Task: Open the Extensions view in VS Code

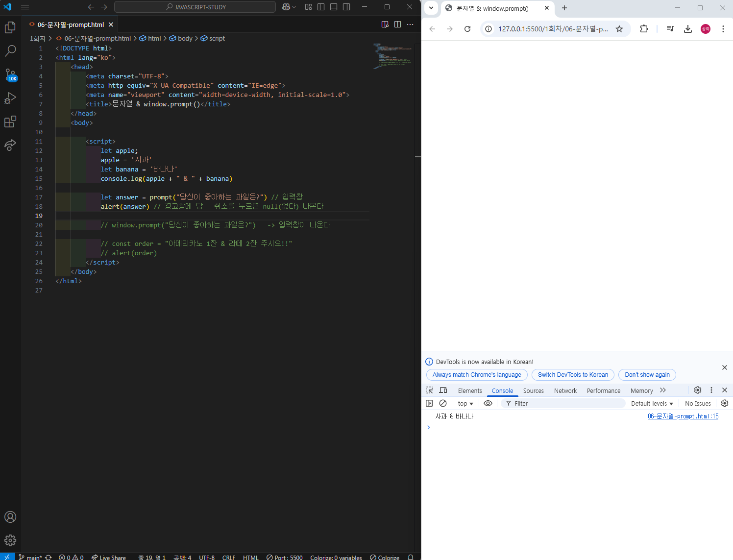Action: (x=10, y=122)
